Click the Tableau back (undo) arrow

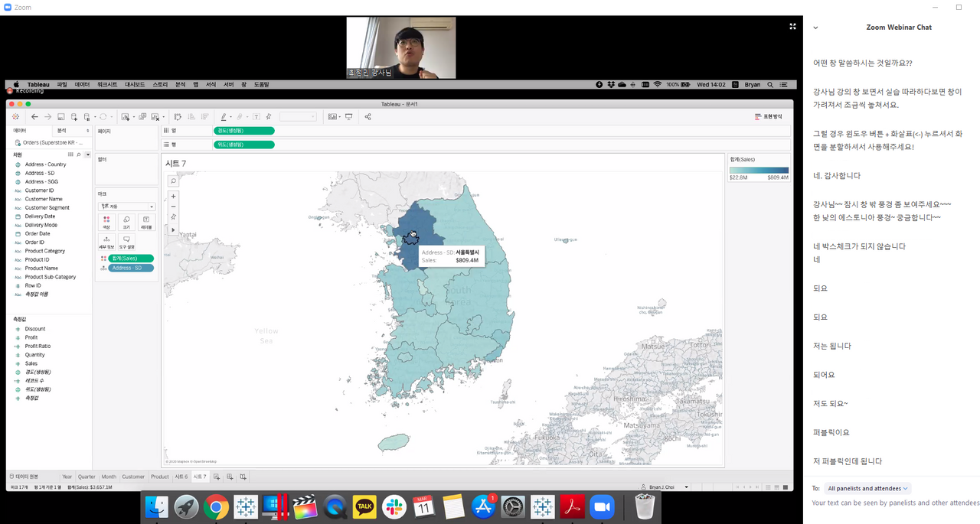pos(34,117)
